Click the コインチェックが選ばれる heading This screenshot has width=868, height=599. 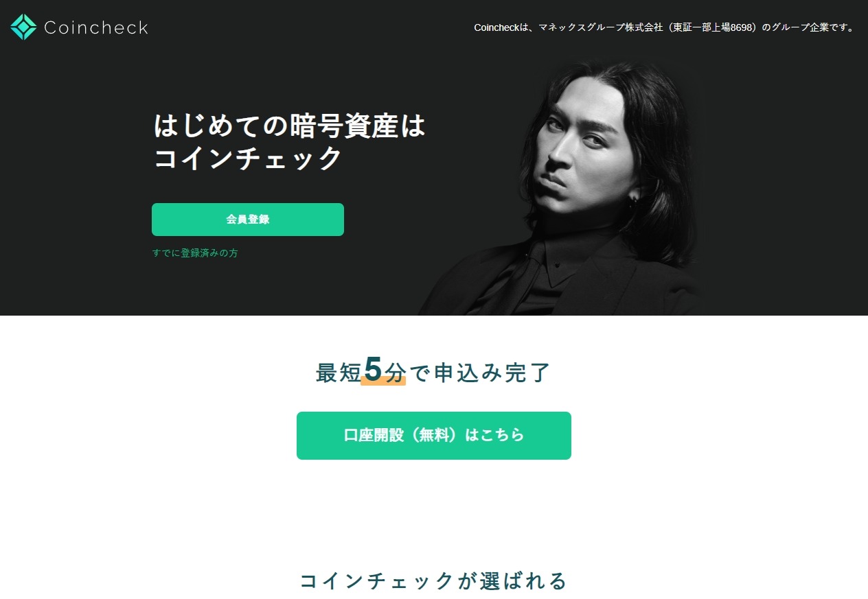click(434, 580)
